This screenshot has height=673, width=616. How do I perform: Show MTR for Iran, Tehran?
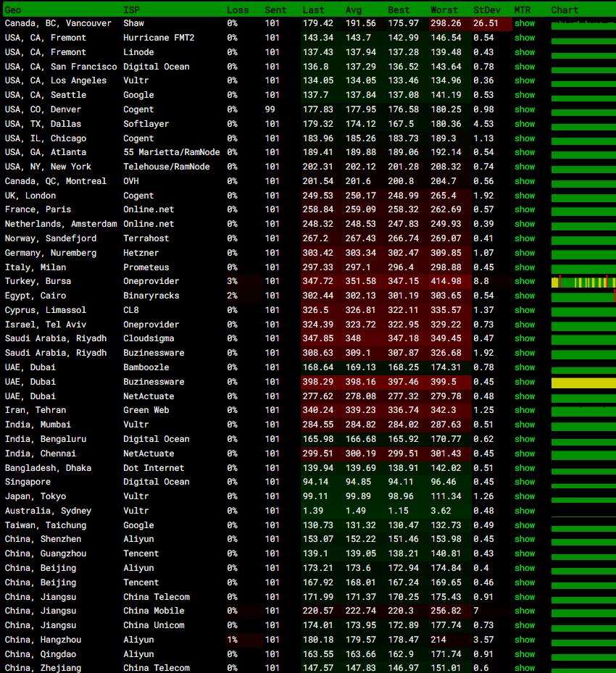tap(525, 410)
